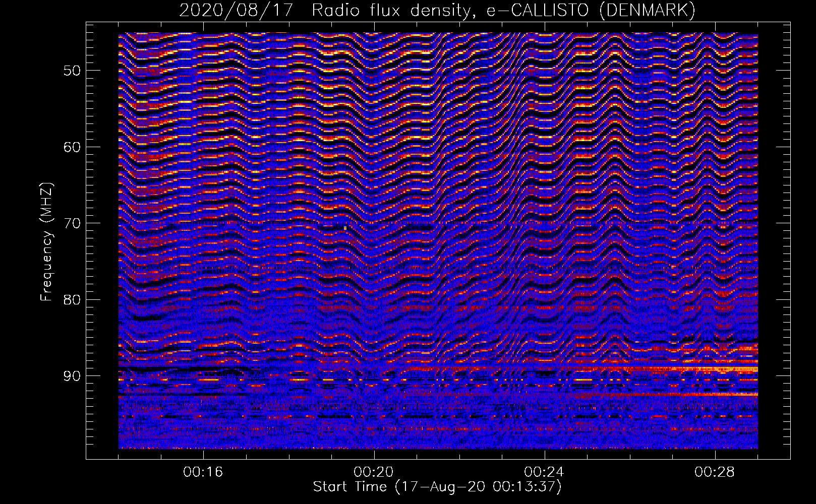Click the "Frequency (MHZ)" axis label

tap(46, 242)
